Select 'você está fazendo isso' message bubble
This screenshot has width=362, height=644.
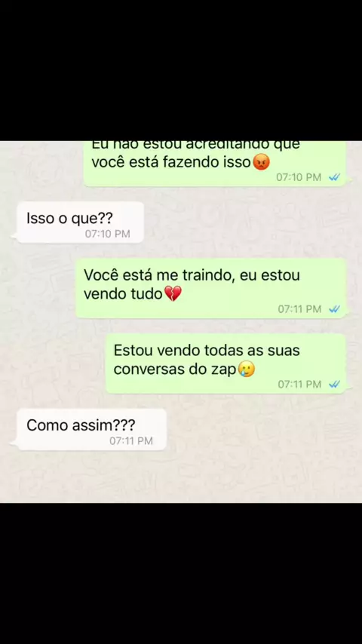click(x=215, y=164)
